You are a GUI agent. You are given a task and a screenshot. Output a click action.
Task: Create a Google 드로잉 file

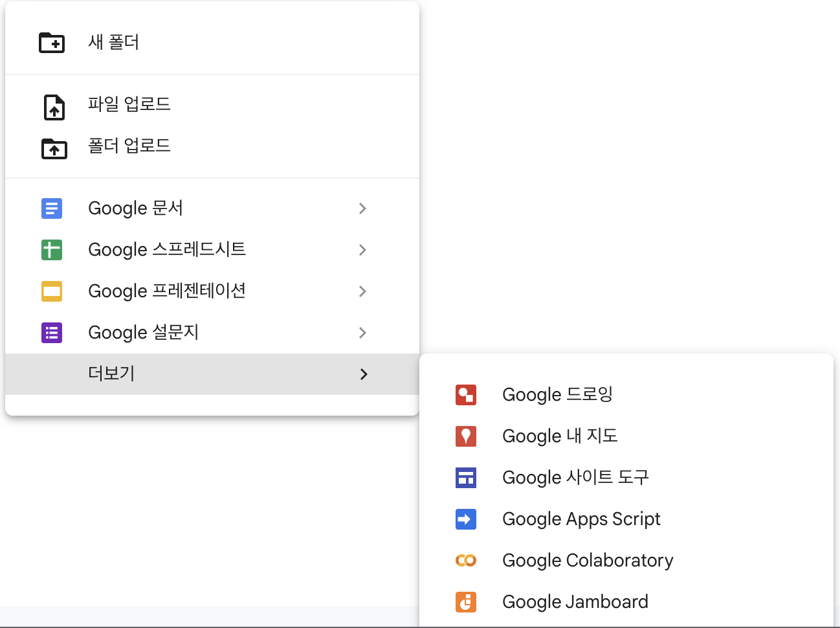[x=626, y=395]
